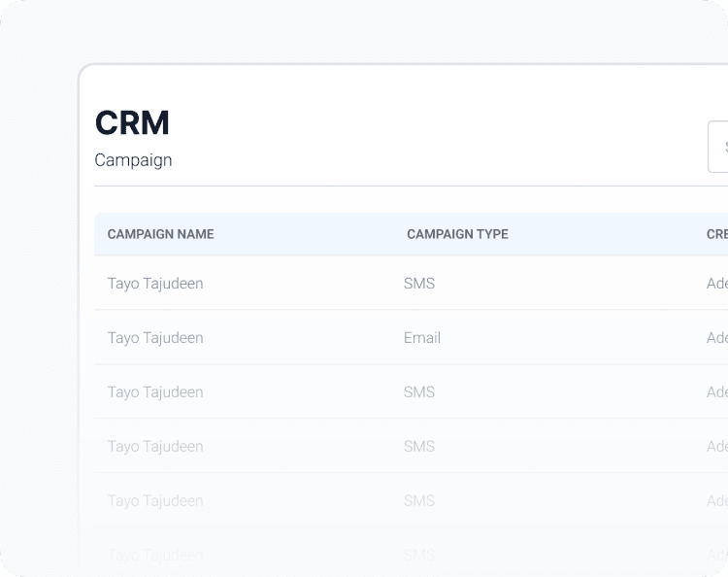Click the Campaign subtitle label
The image size is (728, 577).
coord(133,160)
